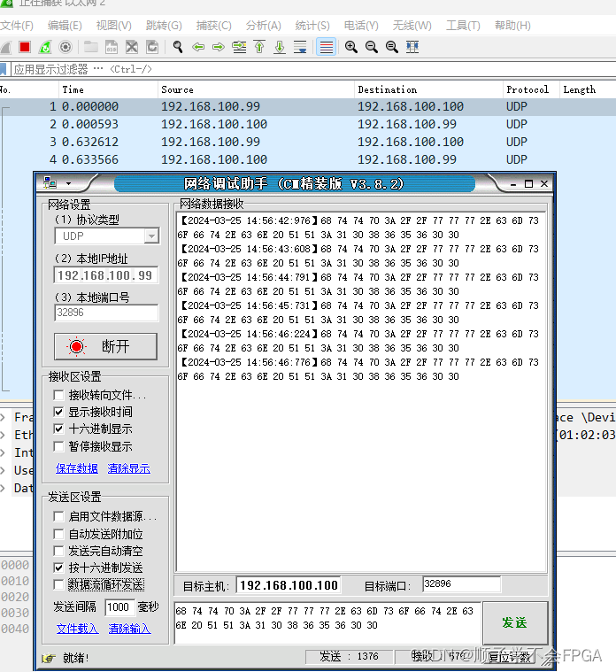Open title bar menu dropdown arrow
The image size is (616, 672).
click(68, 184)
